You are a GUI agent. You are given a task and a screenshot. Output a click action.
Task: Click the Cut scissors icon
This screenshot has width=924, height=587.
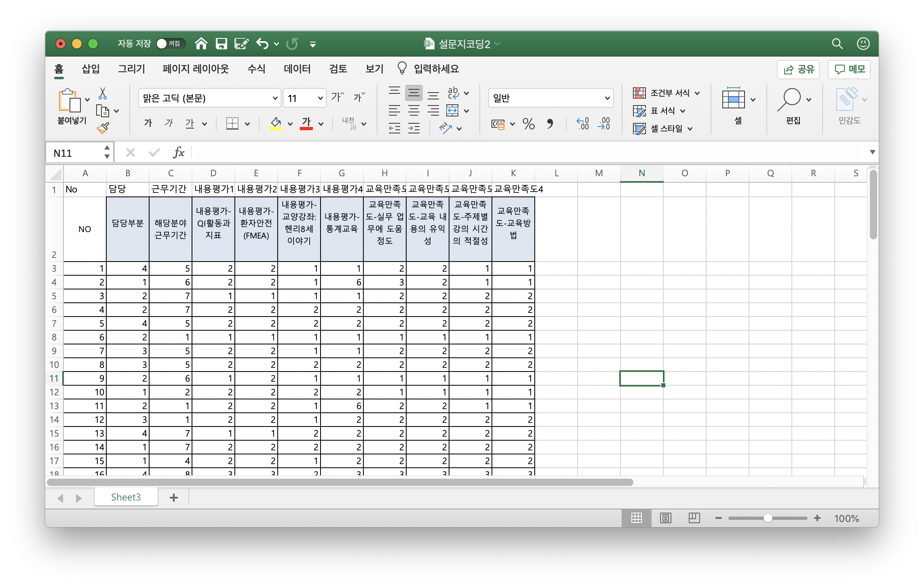tap(103, 93)
